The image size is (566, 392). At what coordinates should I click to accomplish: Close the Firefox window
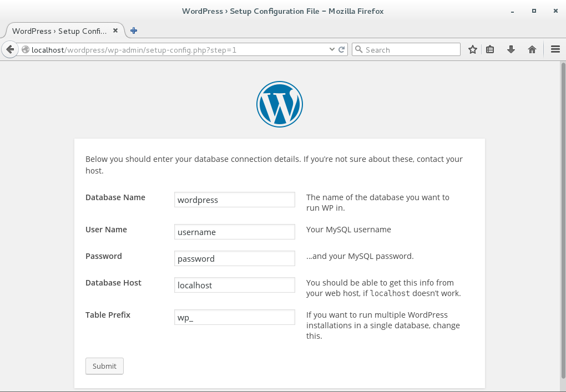[555, 11]
